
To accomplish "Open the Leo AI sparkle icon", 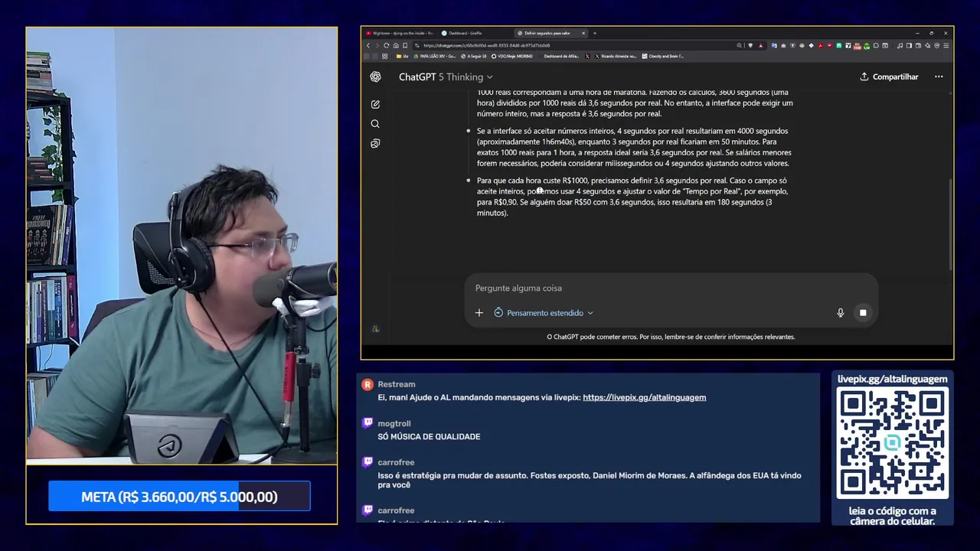I will [x=927, y=45].
